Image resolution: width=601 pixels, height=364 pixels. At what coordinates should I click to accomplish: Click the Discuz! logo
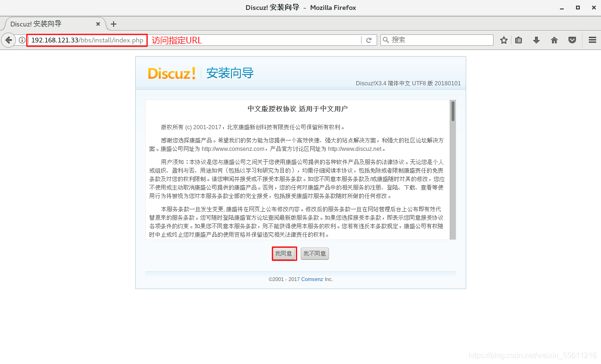[x=172, y=73]
